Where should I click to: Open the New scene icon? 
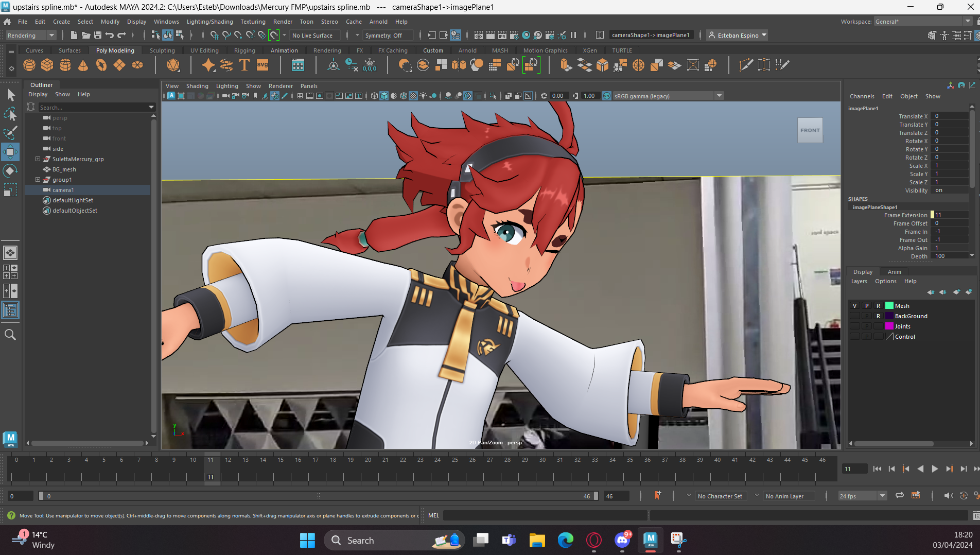[x=74, y=35]
